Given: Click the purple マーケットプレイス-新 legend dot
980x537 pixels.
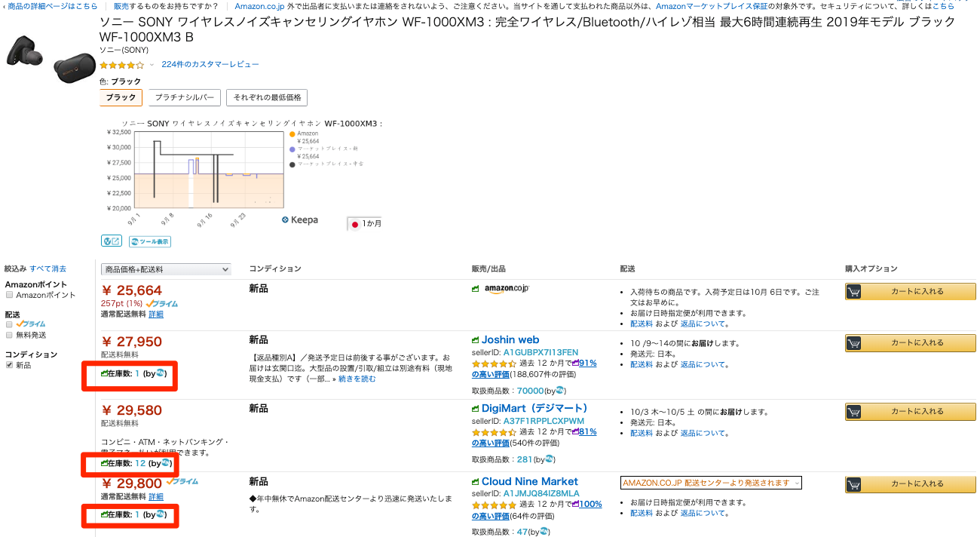Looking at the screenshot, I should point(292,149).
